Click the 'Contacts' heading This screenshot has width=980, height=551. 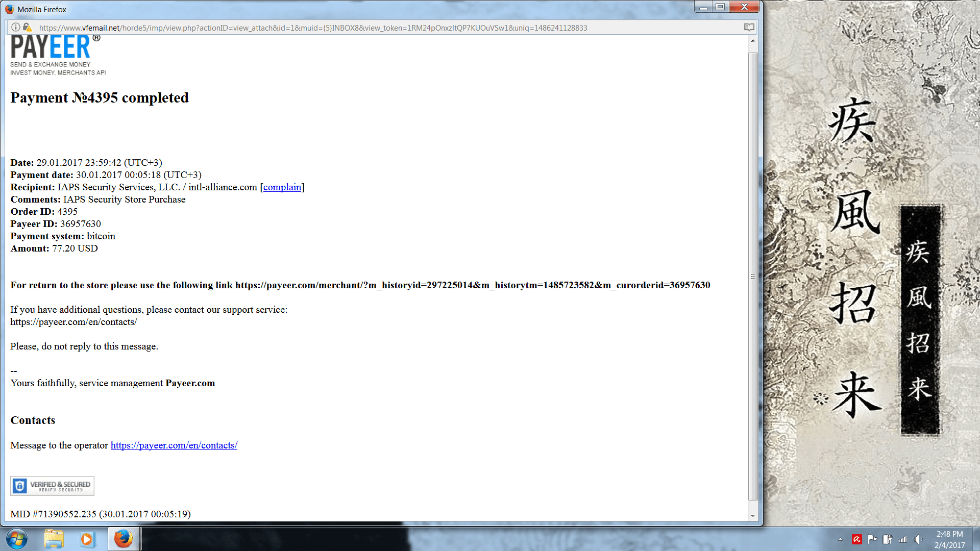coord(33,420)
